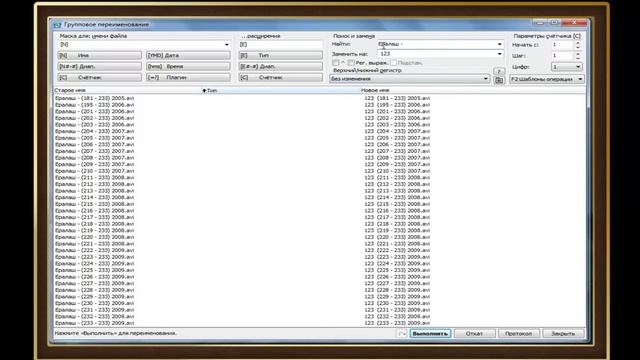The width and height of the screenshot is (640, 360).
Task: Decrease the Шаг counter value
Action: (578, 58)
